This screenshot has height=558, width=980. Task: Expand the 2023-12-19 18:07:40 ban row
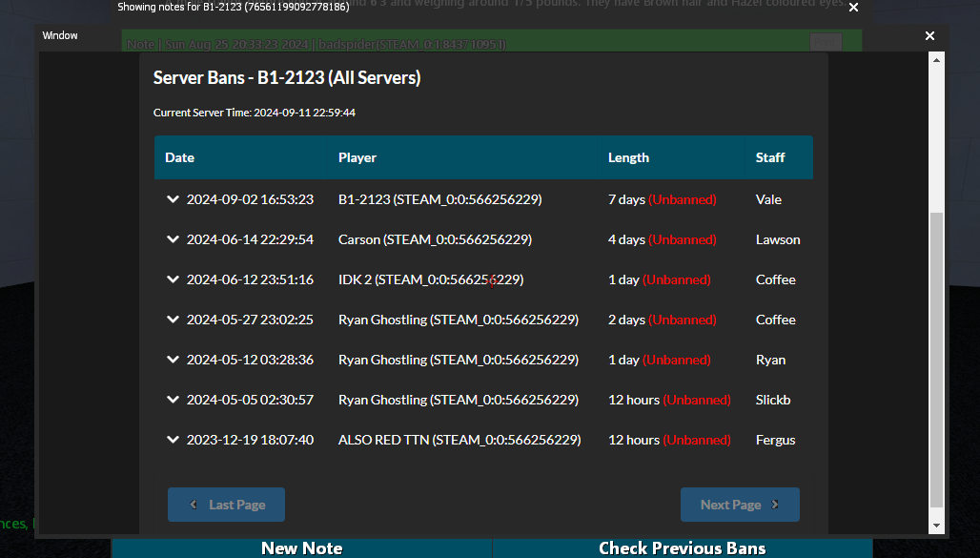click(174, 440)
